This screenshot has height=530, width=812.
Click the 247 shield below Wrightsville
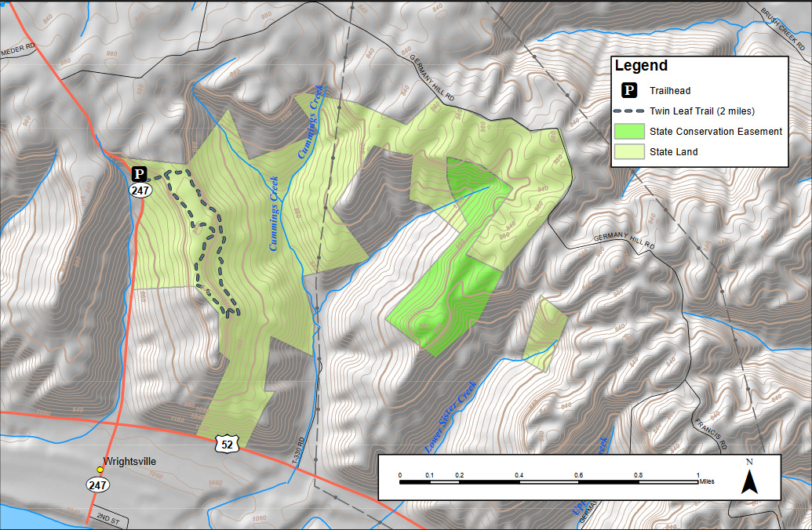tap(98, 485)
